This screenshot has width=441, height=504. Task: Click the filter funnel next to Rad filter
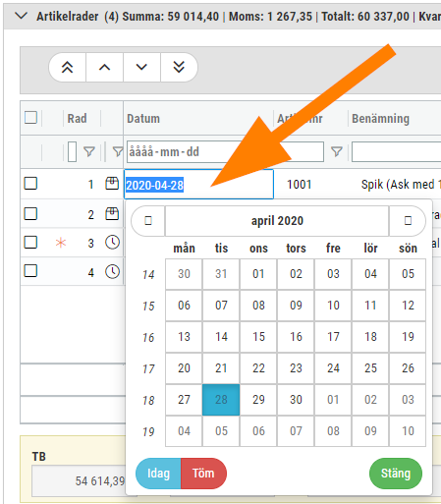(89, 151)
